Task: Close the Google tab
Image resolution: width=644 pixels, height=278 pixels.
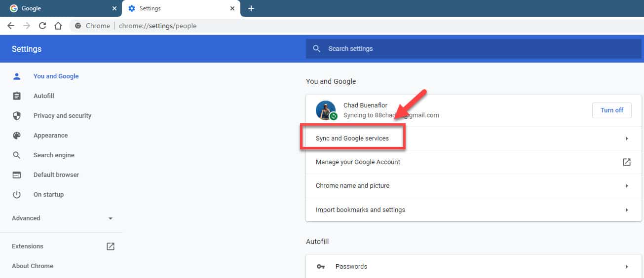Action: point(114,8)
